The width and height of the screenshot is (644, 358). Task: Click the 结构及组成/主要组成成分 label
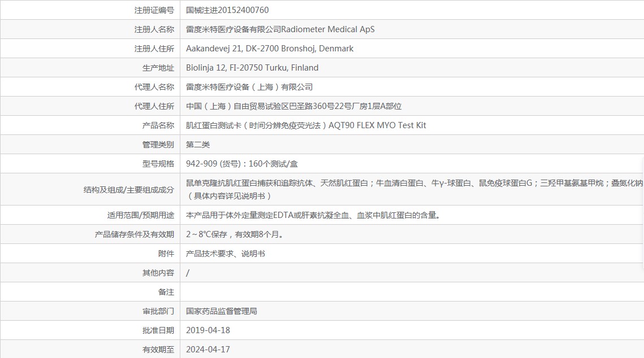pyautogui.click(x=128, y=190)
